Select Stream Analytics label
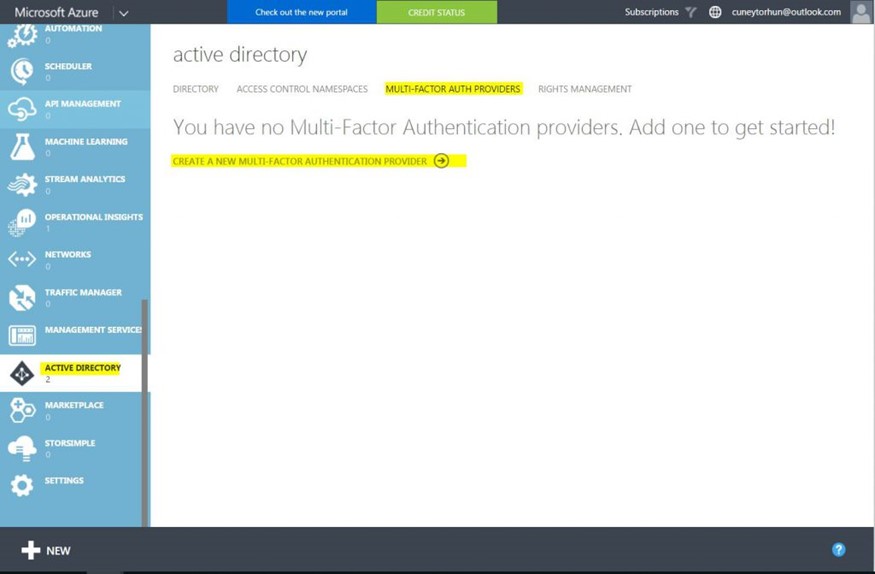 (85, 179)
